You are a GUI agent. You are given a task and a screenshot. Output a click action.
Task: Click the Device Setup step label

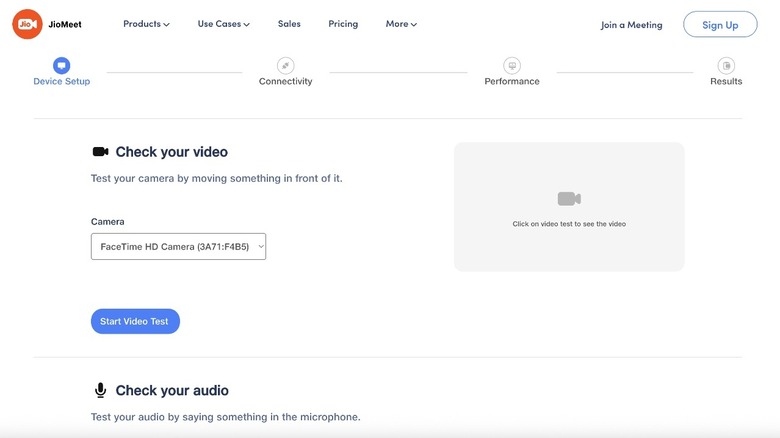pyautogui.click(x=61, y=81)
